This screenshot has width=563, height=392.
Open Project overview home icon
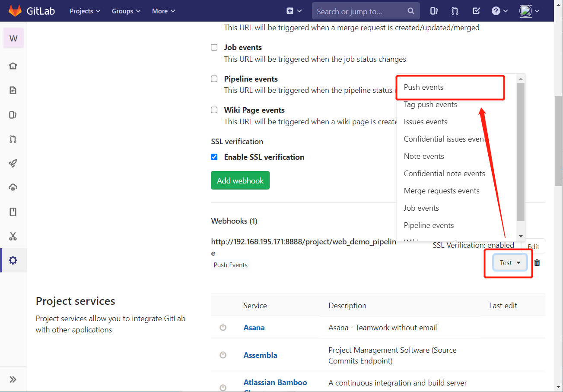(13, 66)
